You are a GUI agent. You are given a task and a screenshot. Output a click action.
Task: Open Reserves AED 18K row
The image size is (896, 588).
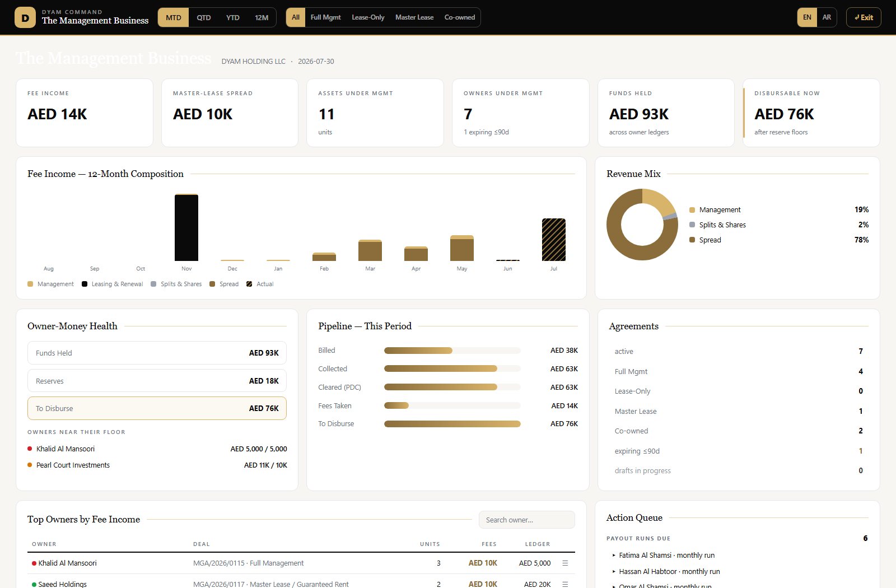(x=157, y=381)
